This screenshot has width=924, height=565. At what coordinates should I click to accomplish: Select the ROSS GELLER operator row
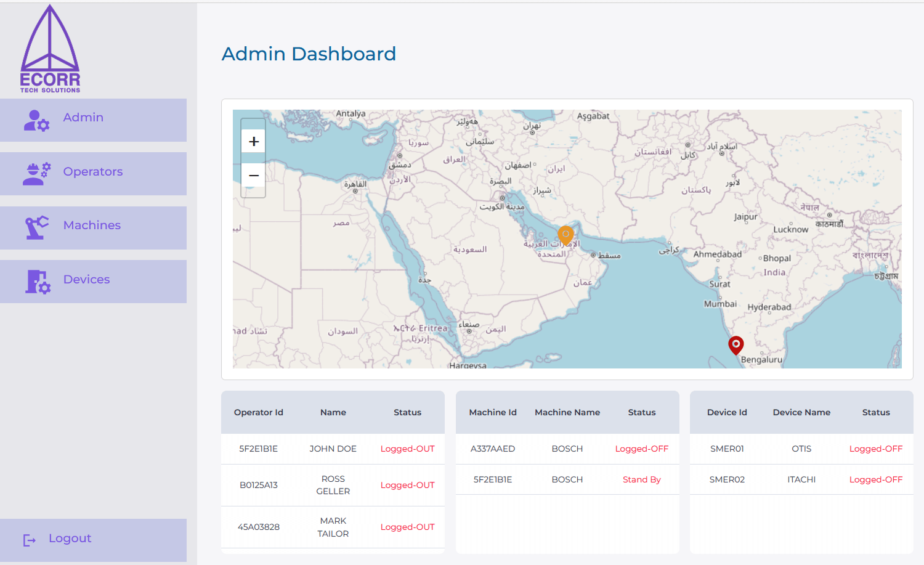[333, 485]
